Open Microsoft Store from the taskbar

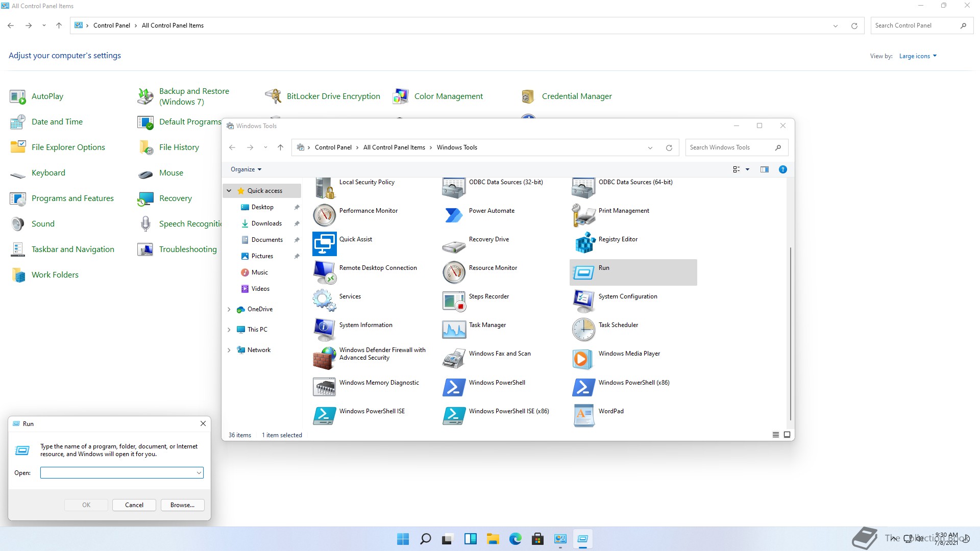537,539
